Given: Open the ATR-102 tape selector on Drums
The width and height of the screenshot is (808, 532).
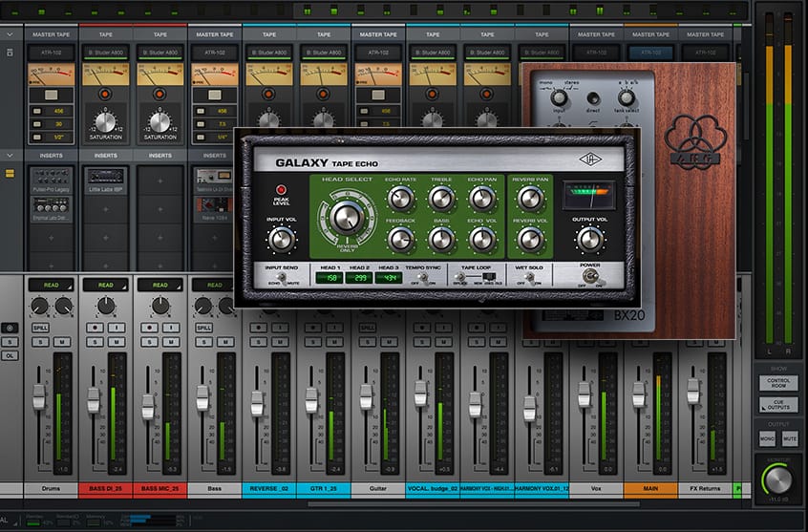Looking at the screenshot, I should pyautogui.click(x=51, y=53).
